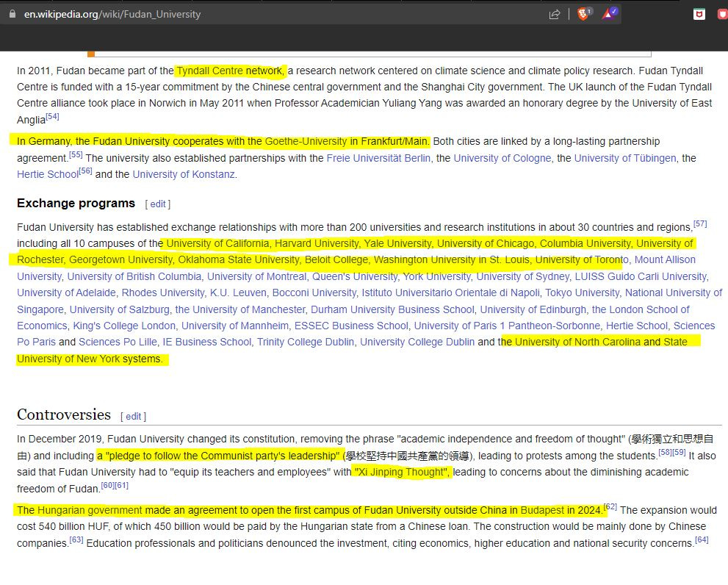Open Georgetown University link
This screenshot has height=585, width=728.
pyautogui.click(x=120, y=259)
